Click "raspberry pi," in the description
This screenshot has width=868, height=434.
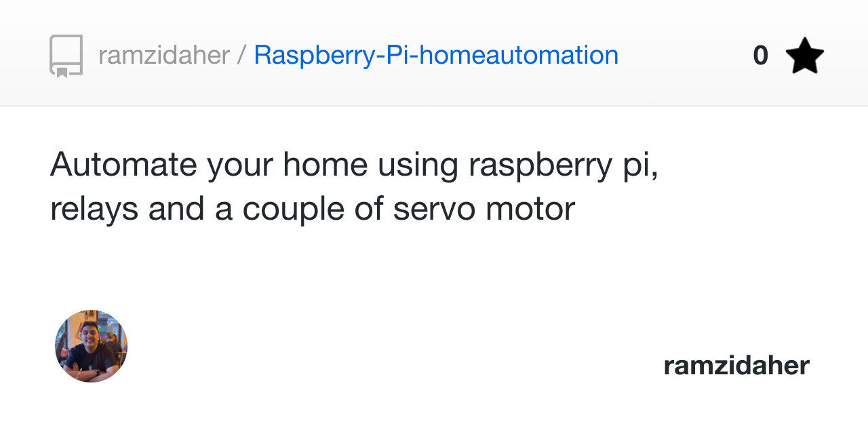pos(562,165)
